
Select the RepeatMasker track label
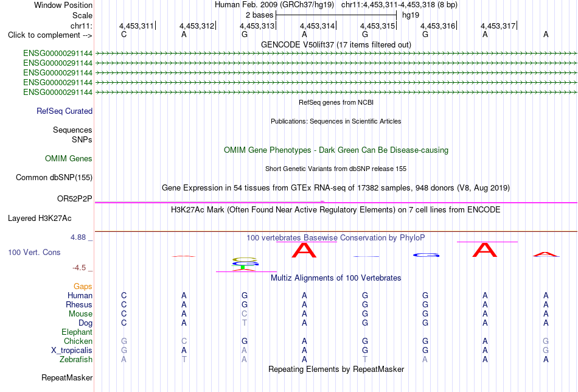click(x=67, y=377)
